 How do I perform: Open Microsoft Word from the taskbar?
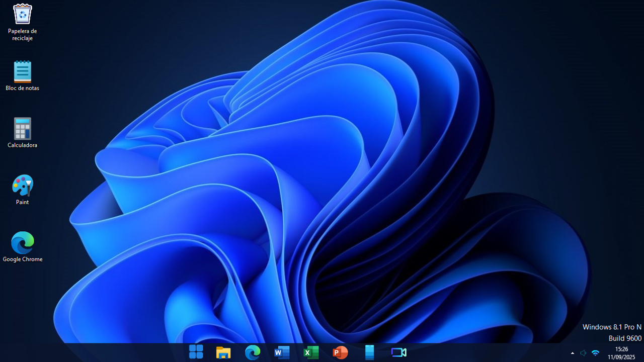pyautogui.click(x=282, y=352)
